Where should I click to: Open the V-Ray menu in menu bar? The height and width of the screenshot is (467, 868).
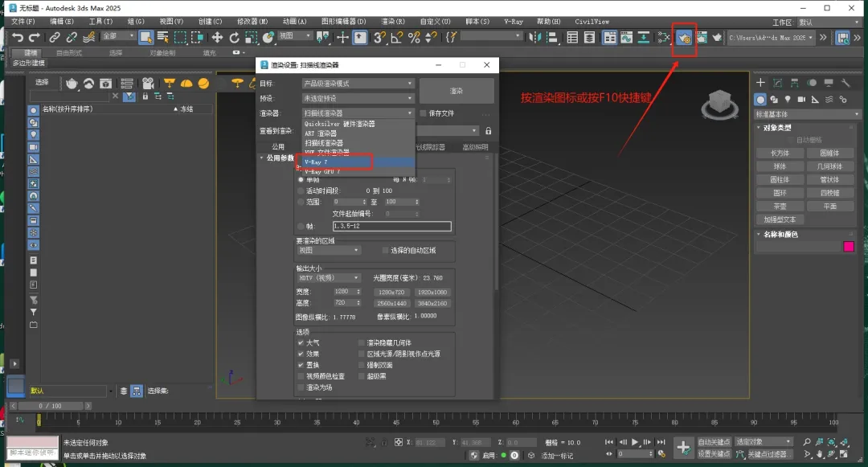[x=514, y=21]
